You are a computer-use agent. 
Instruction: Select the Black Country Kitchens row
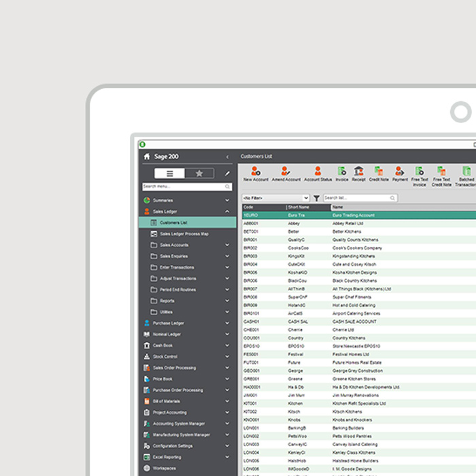(x=359, y=281)
